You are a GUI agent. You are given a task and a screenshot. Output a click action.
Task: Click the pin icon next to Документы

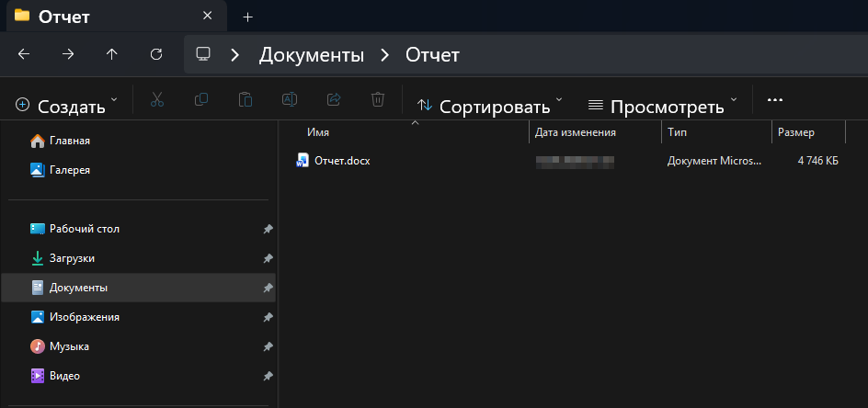point(268,288)
